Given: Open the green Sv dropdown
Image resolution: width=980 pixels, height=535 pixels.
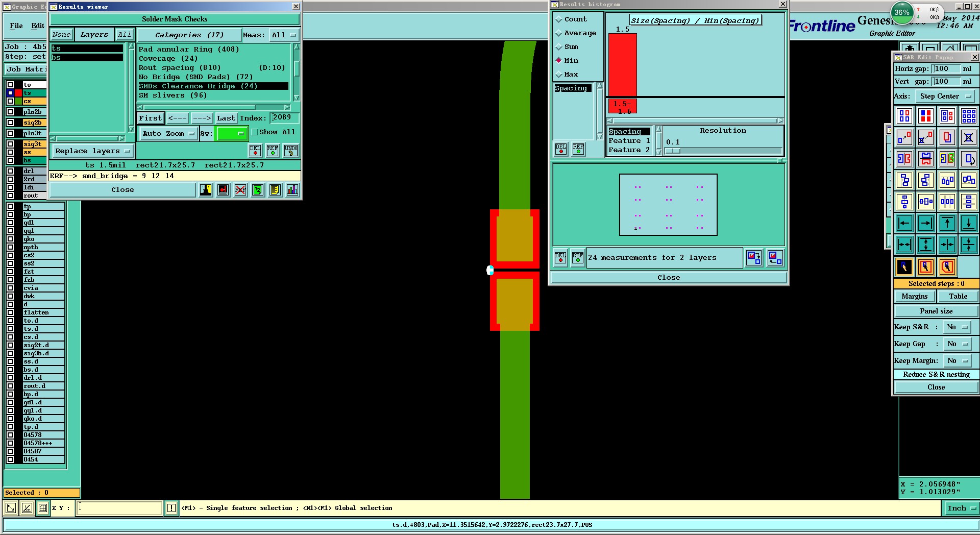Looking at the screenshot, I should pos(232,134).
